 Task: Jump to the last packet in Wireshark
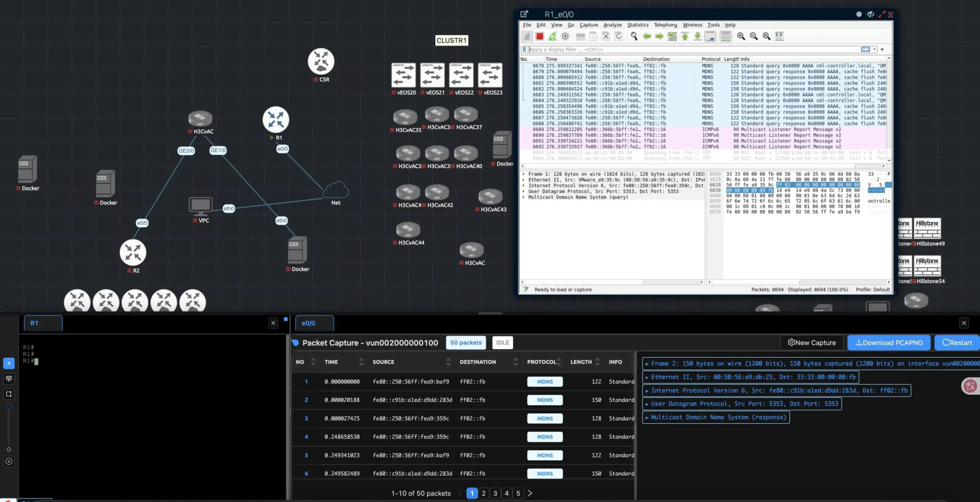point(697,36)
